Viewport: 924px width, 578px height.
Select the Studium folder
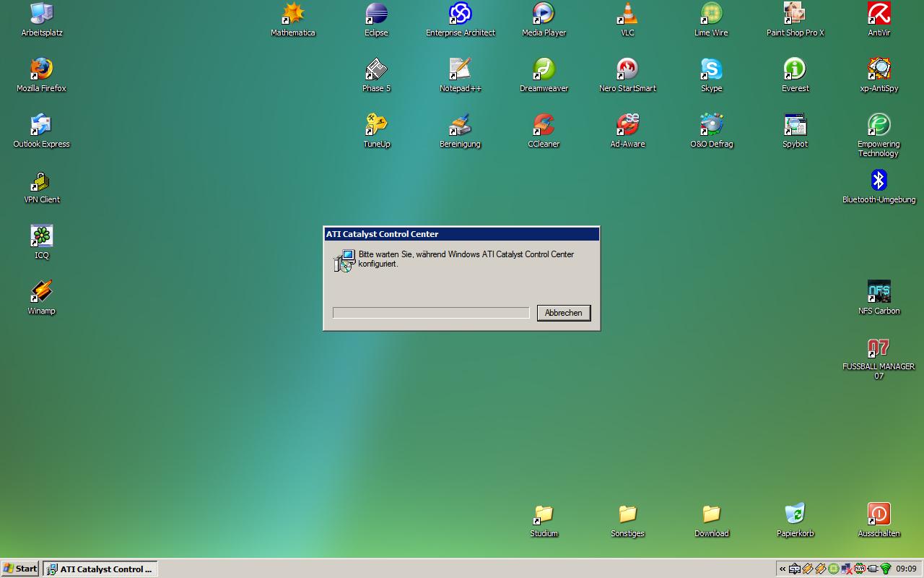pos(544,514)
